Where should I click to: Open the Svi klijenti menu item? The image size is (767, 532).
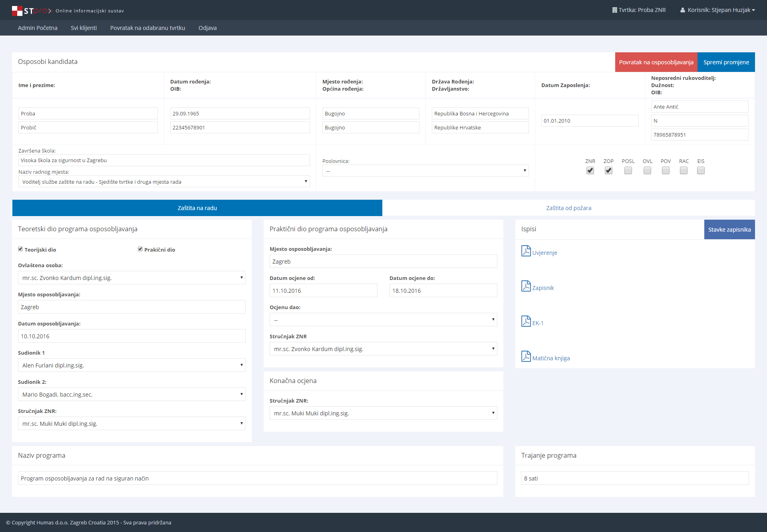(83, 28)
